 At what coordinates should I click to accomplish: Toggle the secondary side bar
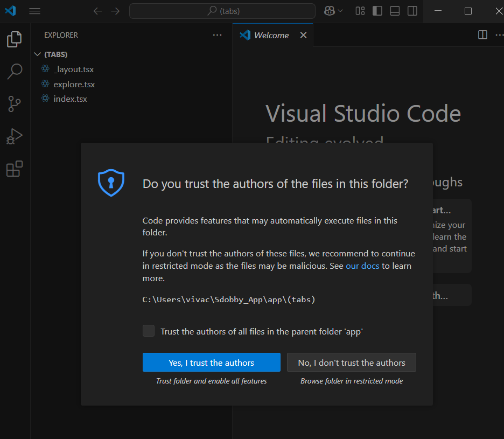click(412, 11)
